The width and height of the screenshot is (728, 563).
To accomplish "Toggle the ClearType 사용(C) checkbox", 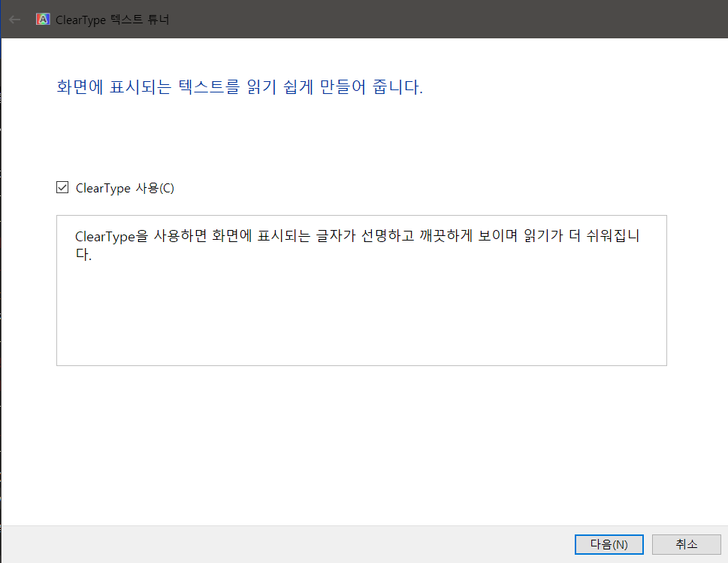I will click(x=62, y=187).
